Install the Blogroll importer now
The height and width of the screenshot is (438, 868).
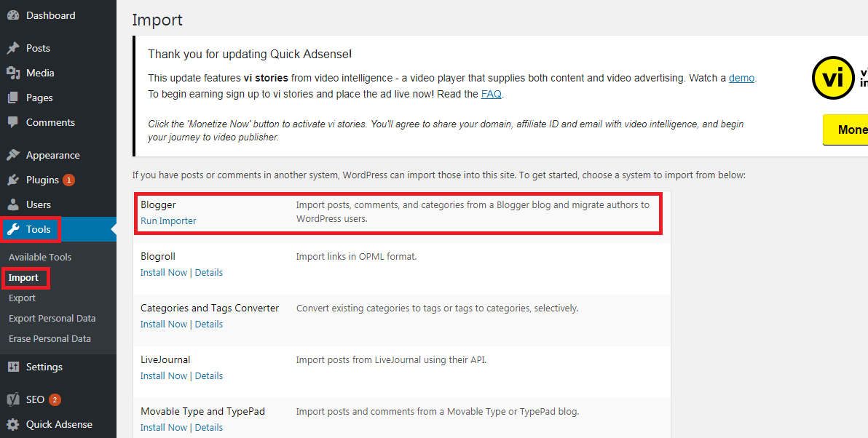pyautogui.click(x=164, y=273)
